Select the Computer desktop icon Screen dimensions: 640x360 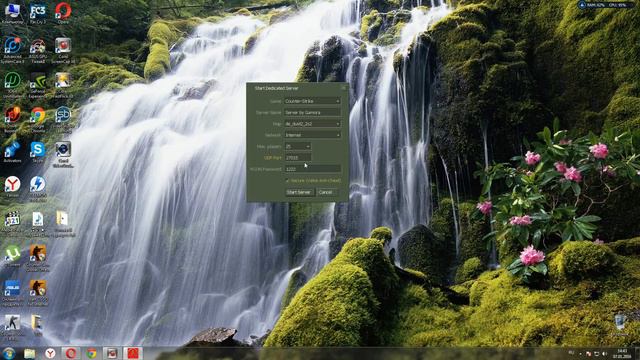[x=12, y=13]
